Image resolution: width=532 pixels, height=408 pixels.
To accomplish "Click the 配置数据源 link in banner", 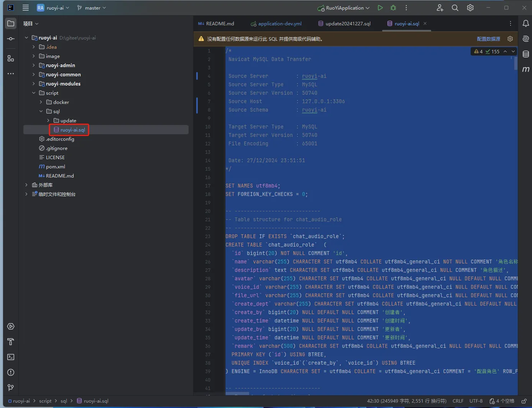I will pos(488,39).
